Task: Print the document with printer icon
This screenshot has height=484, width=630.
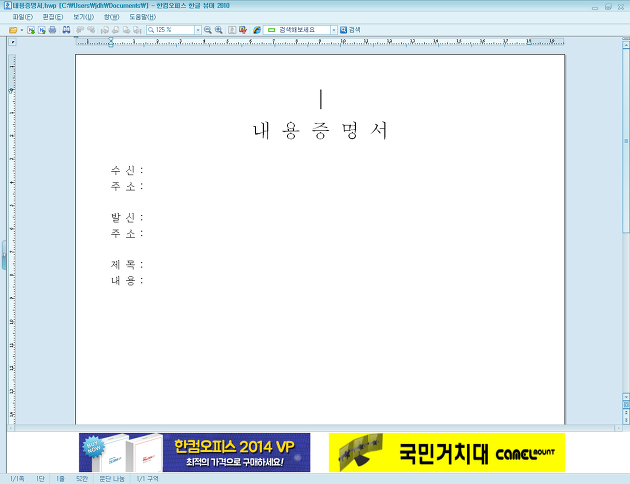Action: point(52,30)
